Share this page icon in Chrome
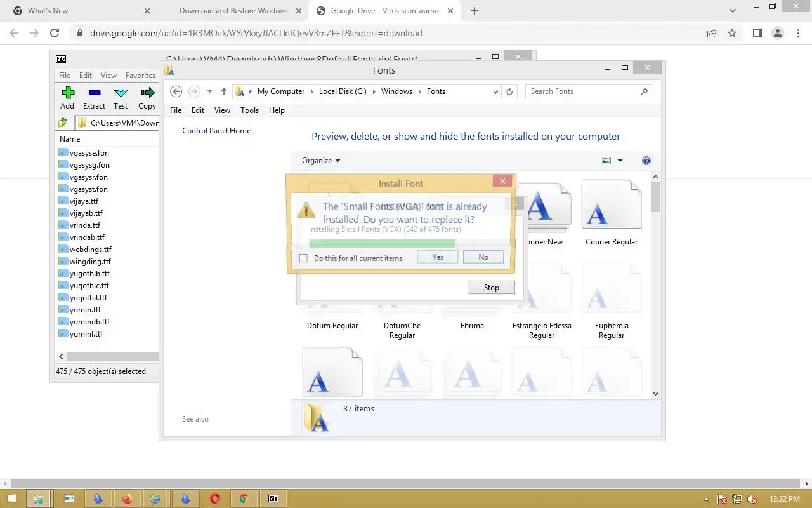Viewport: 812px width, 508px height. tap(712, 33)
